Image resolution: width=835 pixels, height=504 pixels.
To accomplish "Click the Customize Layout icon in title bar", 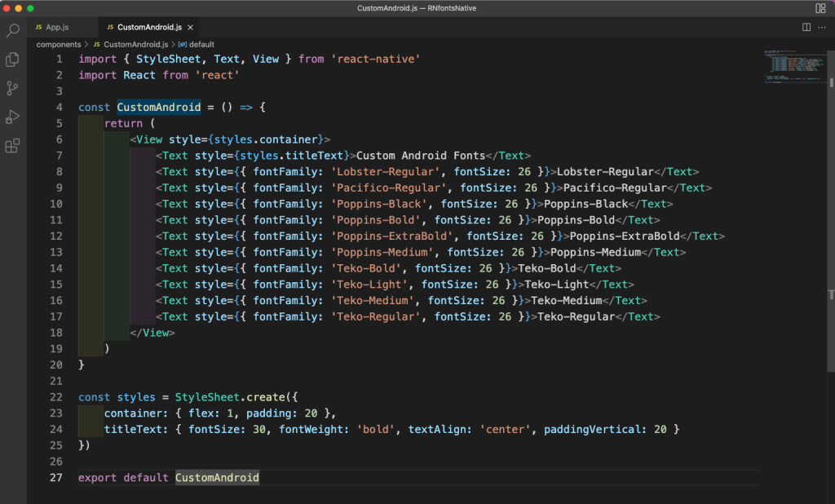I will [820, 8].
